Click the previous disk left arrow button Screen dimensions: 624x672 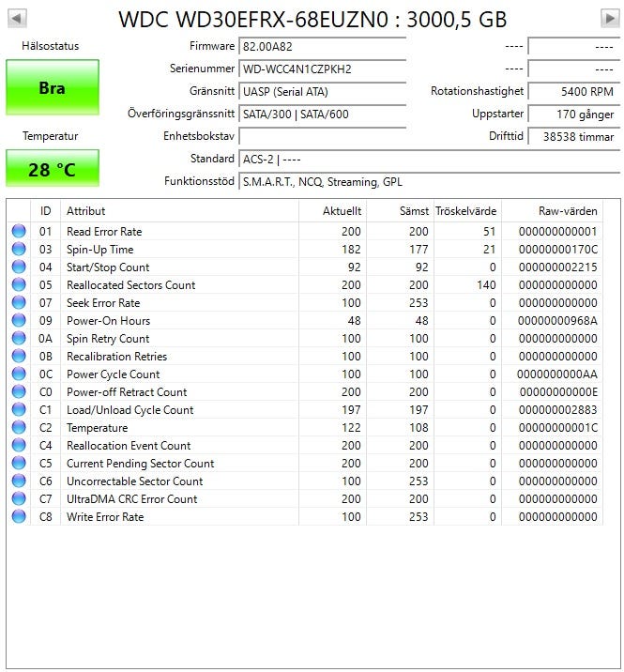tap(17, 19)
